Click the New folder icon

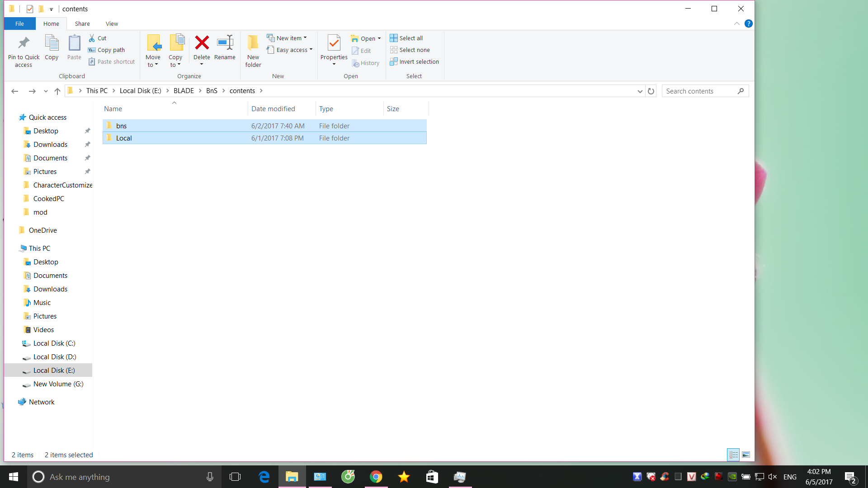pos(253,43)
